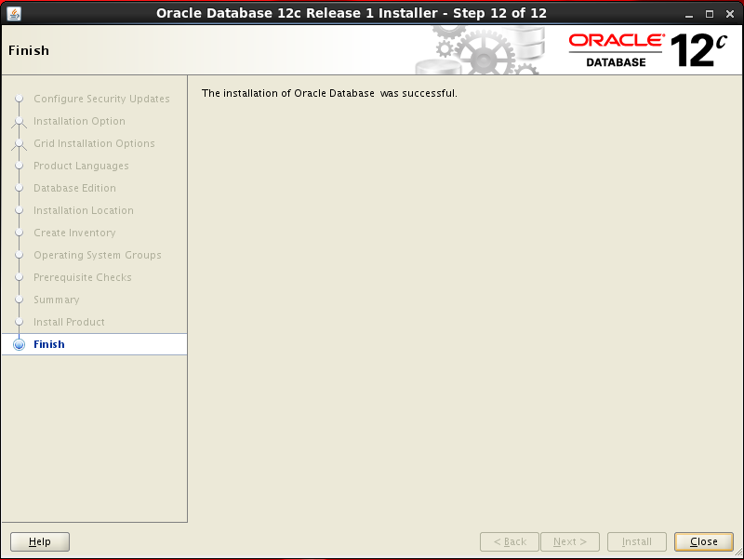Select the Configure Security Updates step
Viewport: 744px width, 560px height.
coord(101,99)
